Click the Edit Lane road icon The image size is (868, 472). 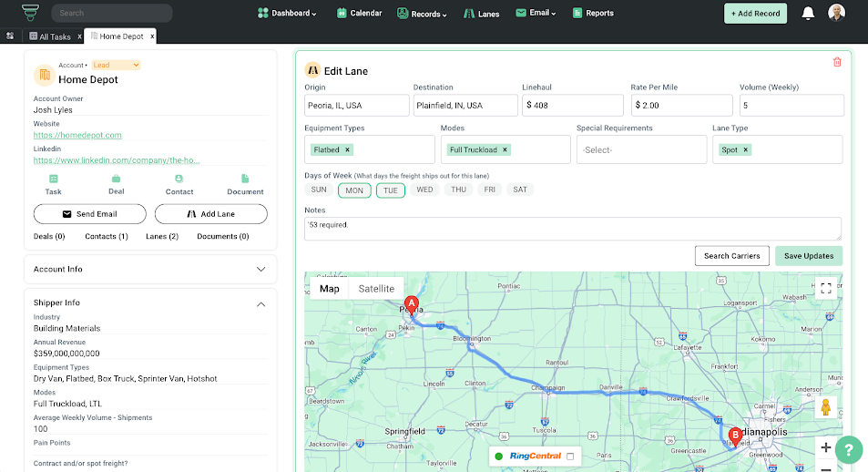coord(312,70)
